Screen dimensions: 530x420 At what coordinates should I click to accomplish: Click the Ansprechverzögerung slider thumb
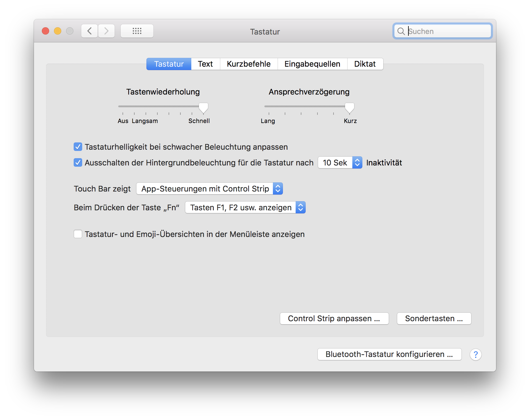(350, 108)
